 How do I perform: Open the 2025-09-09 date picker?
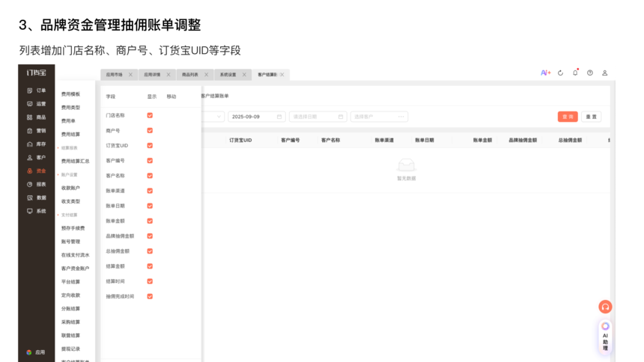pos(256,117)
